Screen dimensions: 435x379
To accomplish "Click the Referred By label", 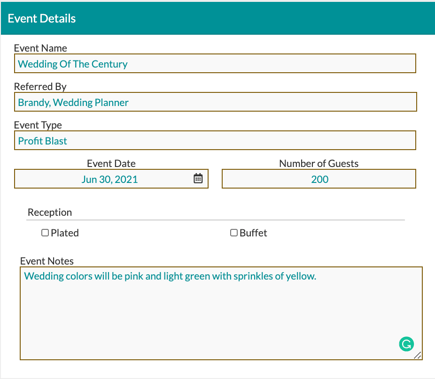I will click(40, 87).
